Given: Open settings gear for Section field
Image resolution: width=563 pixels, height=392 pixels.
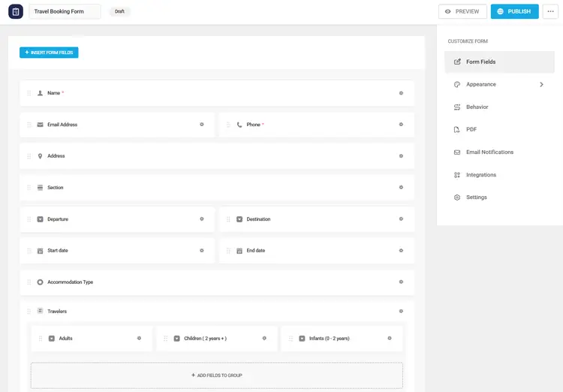Looking at the screenshot, I should [401, 187].
